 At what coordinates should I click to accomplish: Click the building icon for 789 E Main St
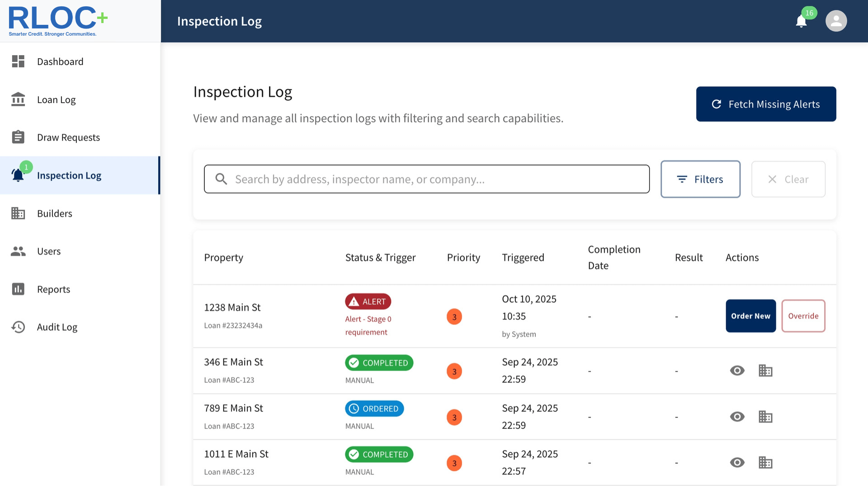[765, 417]
